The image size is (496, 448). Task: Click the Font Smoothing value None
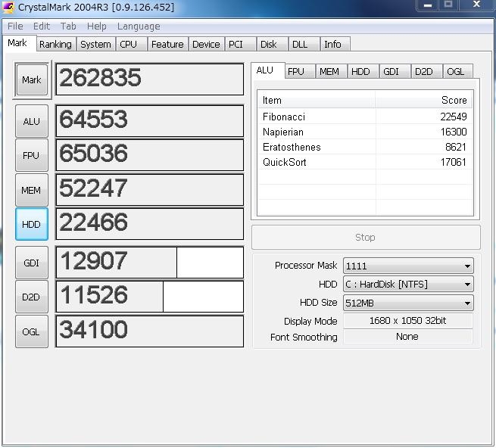click(x=407, y=337)
